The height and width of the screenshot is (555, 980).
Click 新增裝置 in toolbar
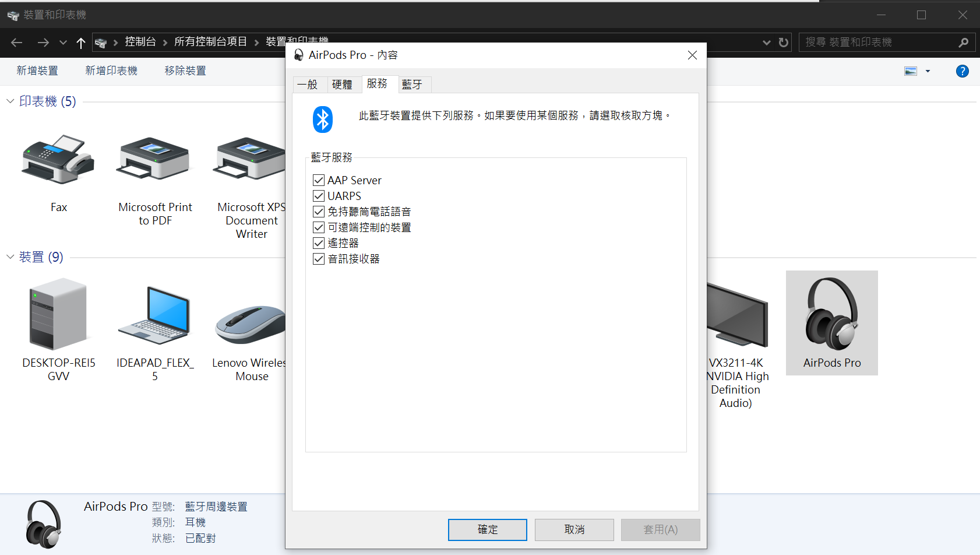coord(37,71)
